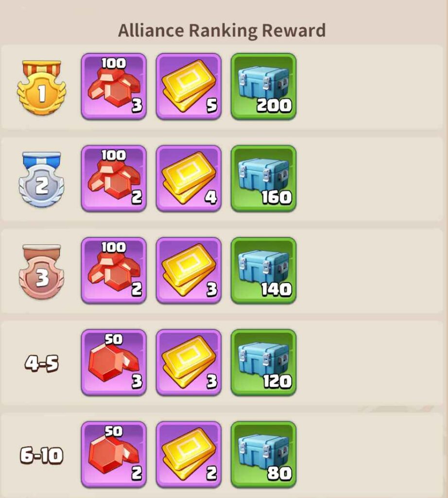Open the blue crate showing 140
The width and height of the screenshot is (448, 498).
coord(264,270)
